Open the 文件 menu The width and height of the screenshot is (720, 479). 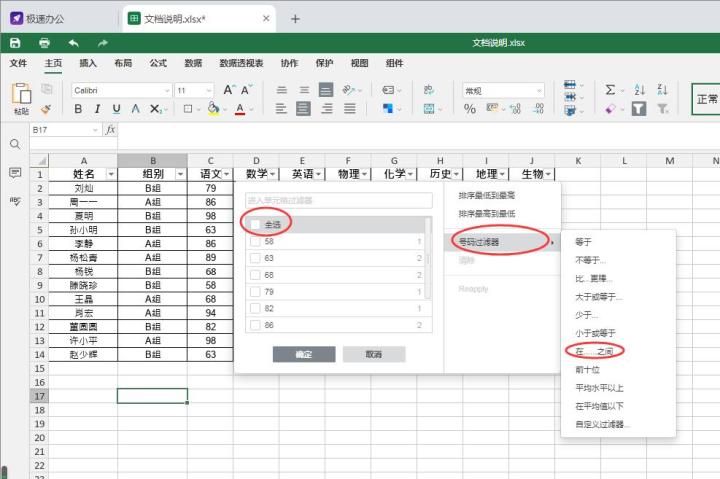18,63
